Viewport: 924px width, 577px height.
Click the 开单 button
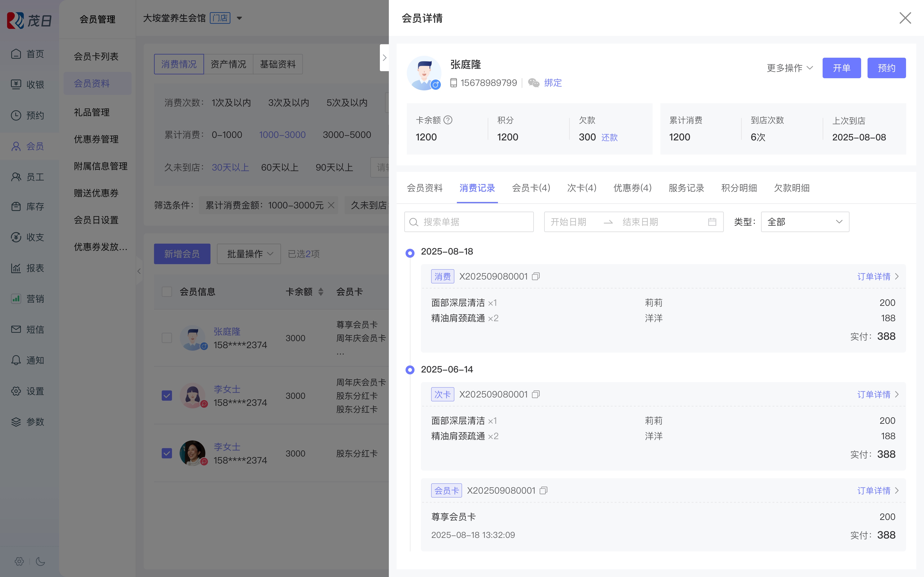click(x=841, y=68)
